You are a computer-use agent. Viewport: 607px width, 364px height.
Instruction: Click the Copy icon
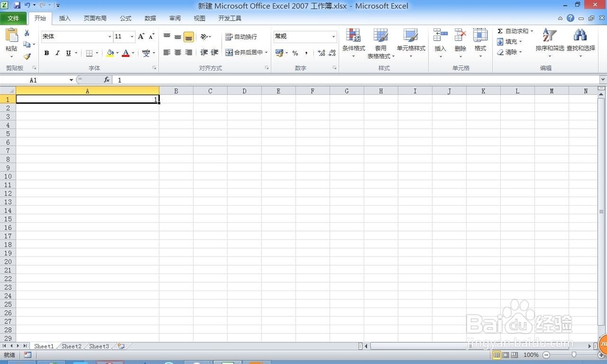(27, 44)
